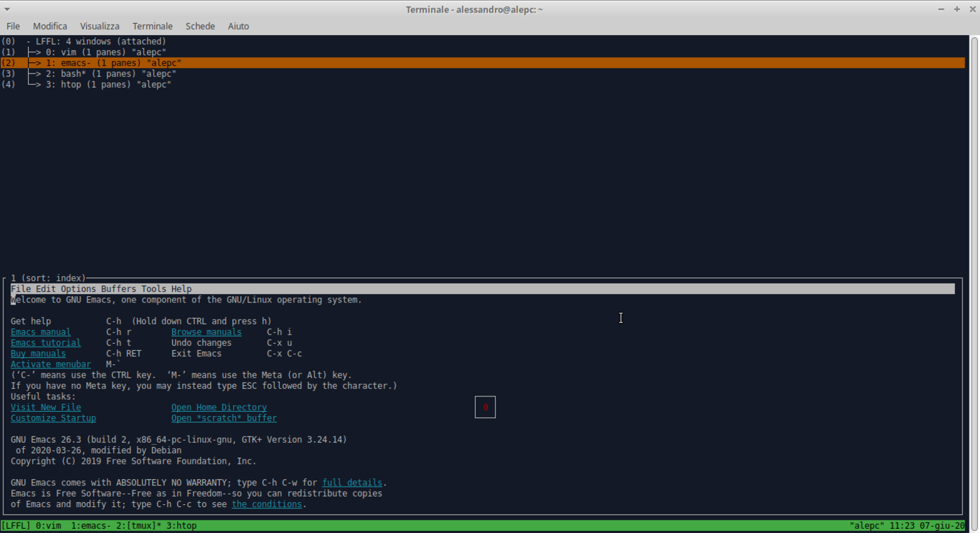Maximize the terminal window

coord(957,9)
